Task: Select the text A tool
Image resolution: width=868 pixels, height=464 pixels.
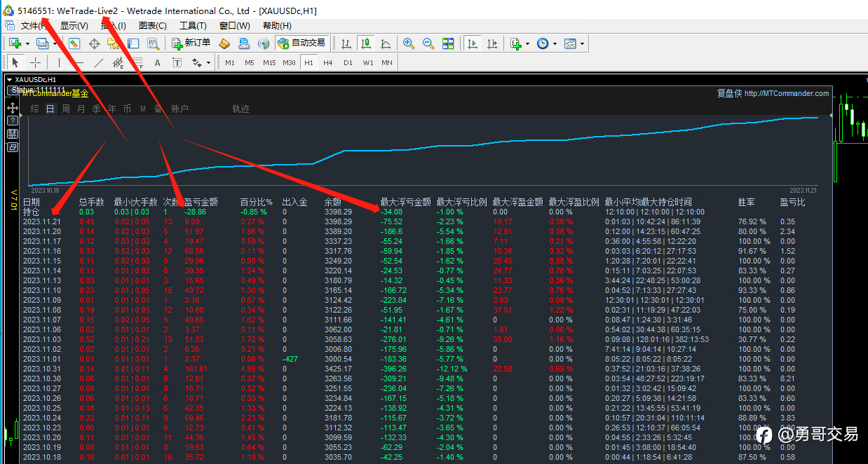Action: 157,62
